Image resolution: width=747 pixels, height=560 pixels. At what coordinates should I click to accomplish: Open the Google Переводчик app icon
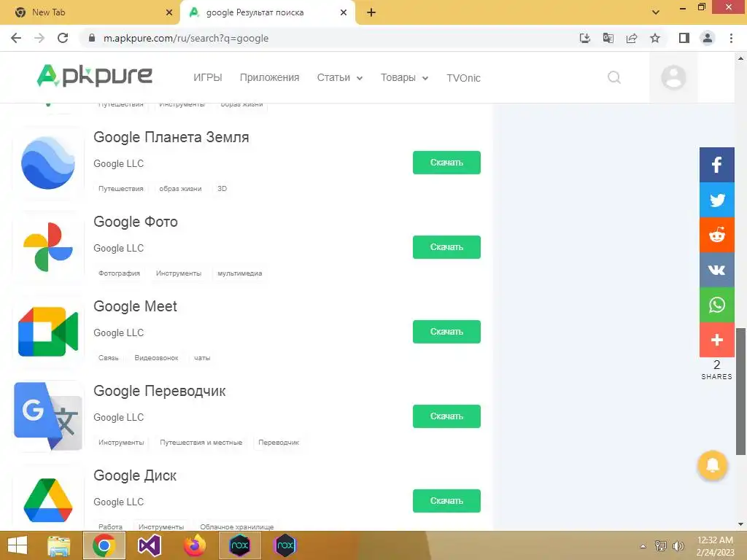(48, 416)
